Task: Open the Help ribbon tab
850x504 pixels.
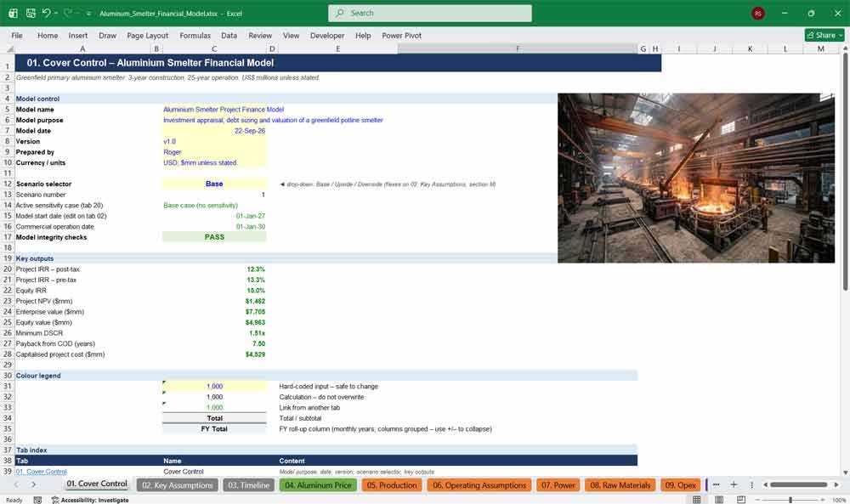Action: [363, 35]
